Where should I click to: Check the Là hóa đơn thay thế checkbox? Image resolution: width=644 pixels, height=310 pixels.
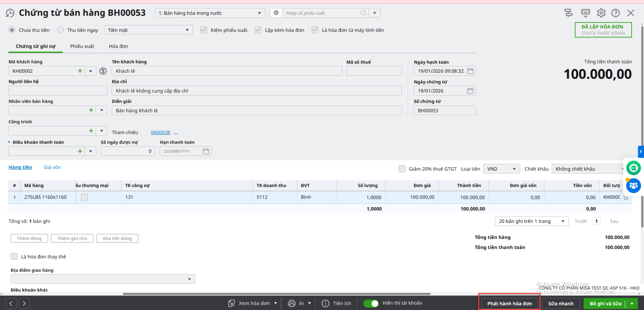[x=14, y=257]
